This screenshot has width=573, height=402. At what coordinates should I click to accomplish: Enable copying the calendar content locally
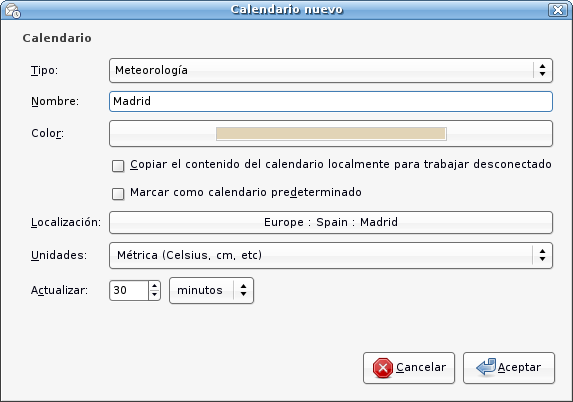click(118, 166)
